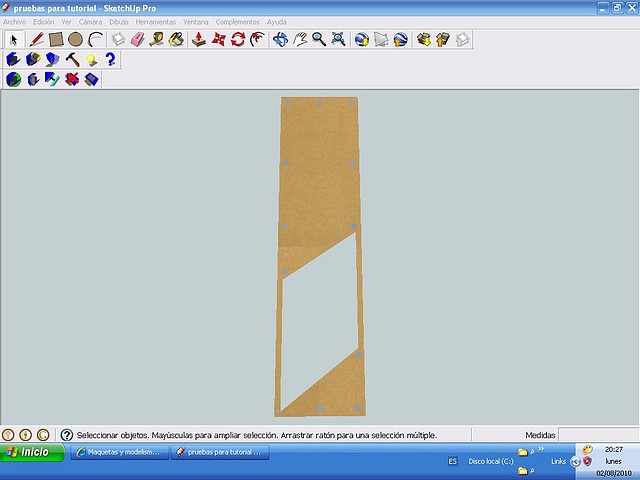
Task: Select the Tape Measure tool
Action: tap(157, 40)
